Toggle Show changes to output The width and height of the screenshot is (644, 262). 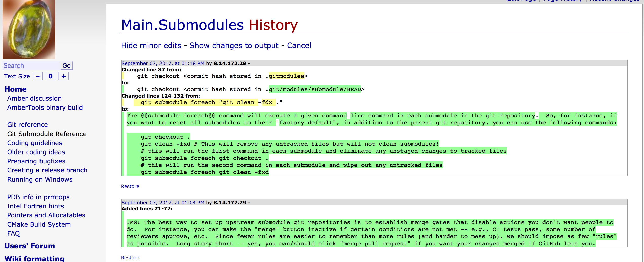click(234, 46)
